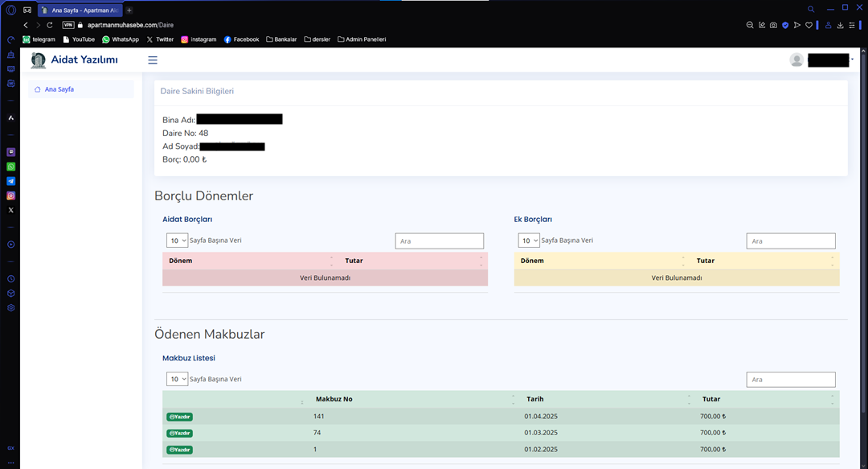Expand Ek Borçları rows-per-page dropdown
This screenshot has height=469, width=868.
coord(529,241)
